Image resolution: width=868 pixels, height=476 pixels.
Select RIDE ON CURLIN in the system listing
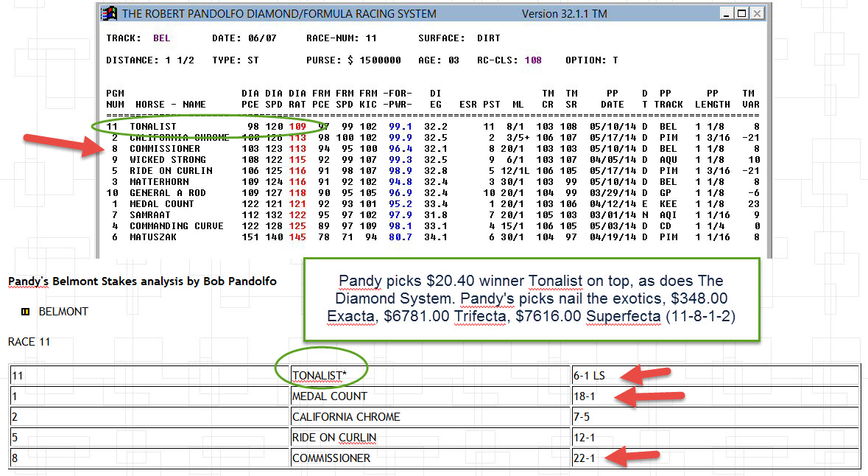(171, 171)
